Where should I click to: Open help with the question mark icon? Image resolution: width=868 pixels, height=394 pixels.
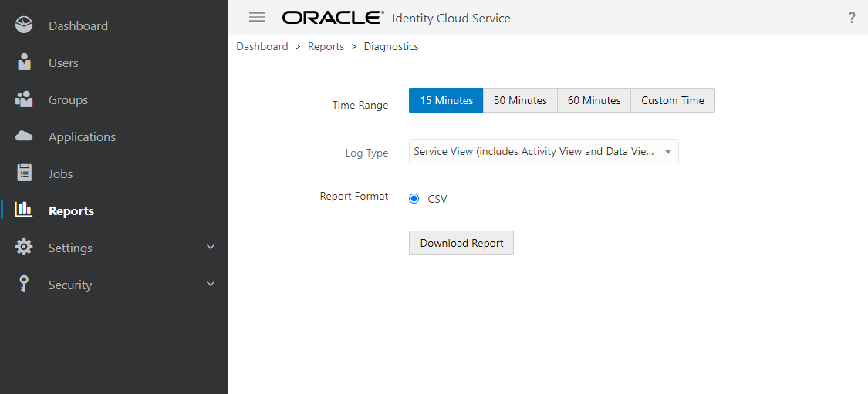click(x=852, y=18)
